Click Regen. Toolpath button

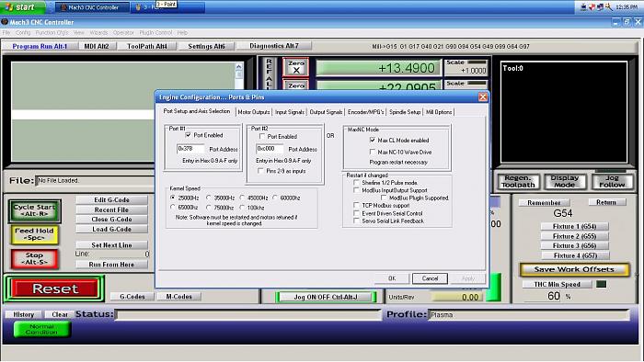click(x=518, y=181)
